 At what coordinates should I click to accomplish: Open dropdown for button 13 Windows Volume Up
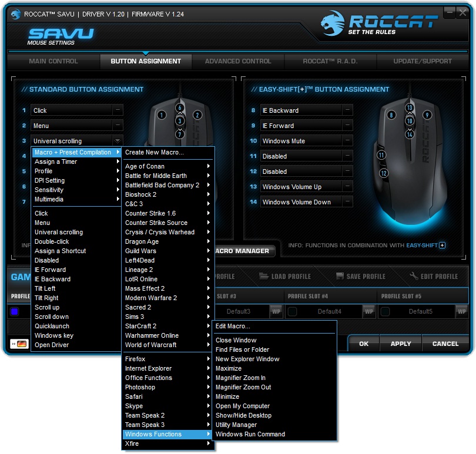347,187
